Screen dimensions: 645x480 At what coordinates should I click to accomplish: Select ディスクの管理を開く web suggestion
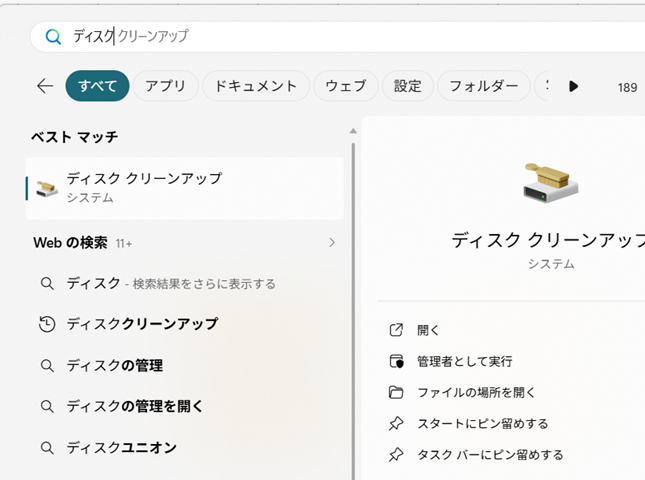pyautogui.click(x=135, y=406)
